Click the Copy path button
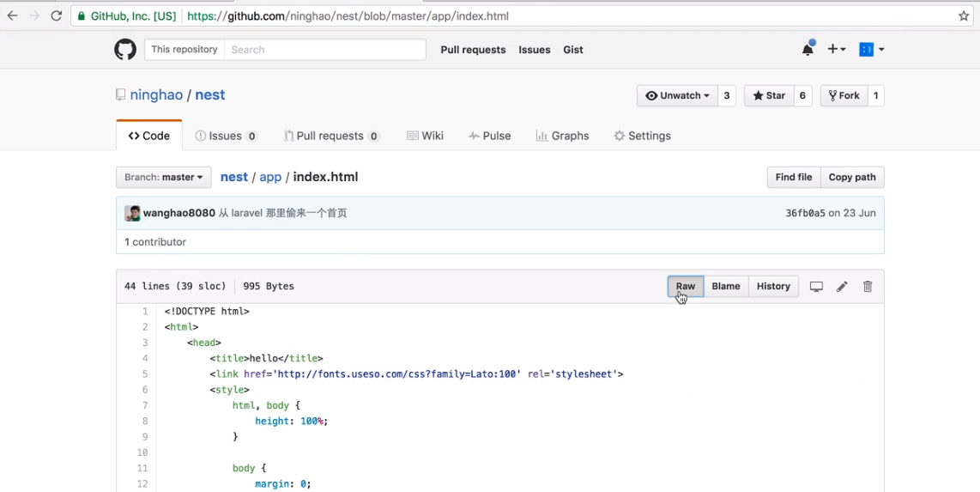The height and width of the screenshot is (492, 980). (x=852, y=177)
